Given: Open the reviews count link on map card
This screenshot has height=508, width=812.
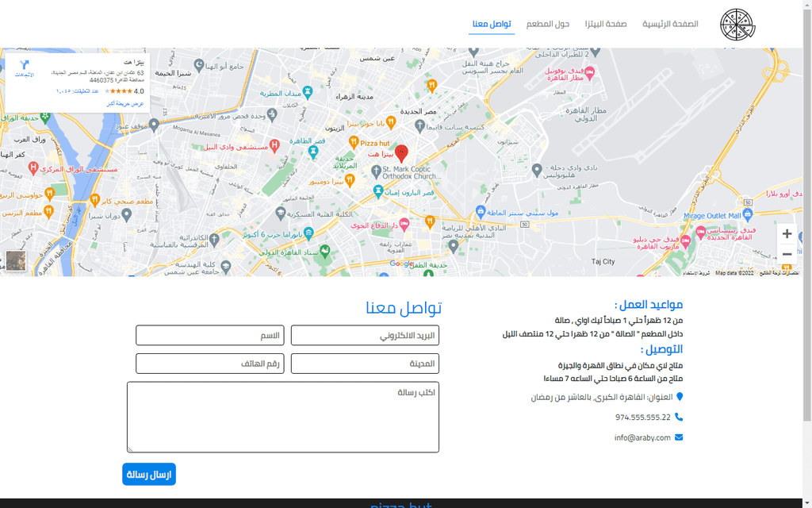Looking at the screenshot, I should (x=77, y=91).
